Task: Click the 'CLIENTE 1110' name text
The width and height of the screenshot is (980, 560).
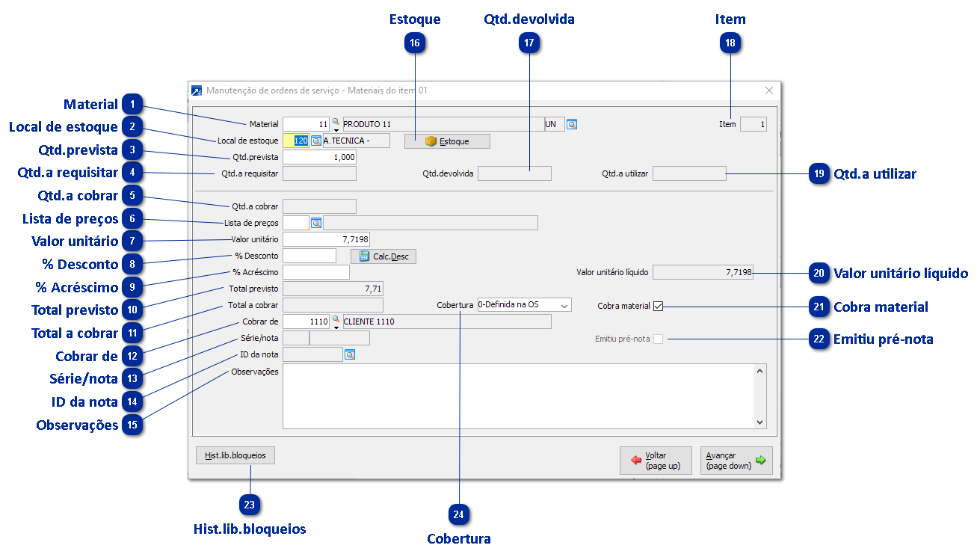Action: (369, 322)
